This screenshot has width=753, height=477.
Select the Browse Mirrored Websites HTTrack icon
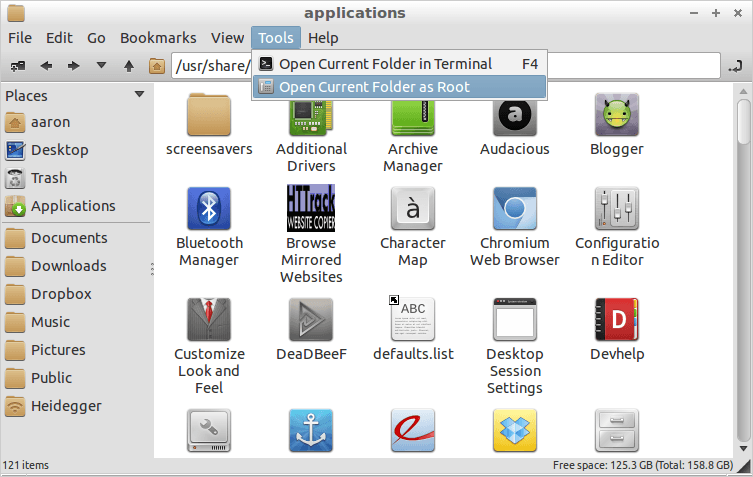point(311,208)
